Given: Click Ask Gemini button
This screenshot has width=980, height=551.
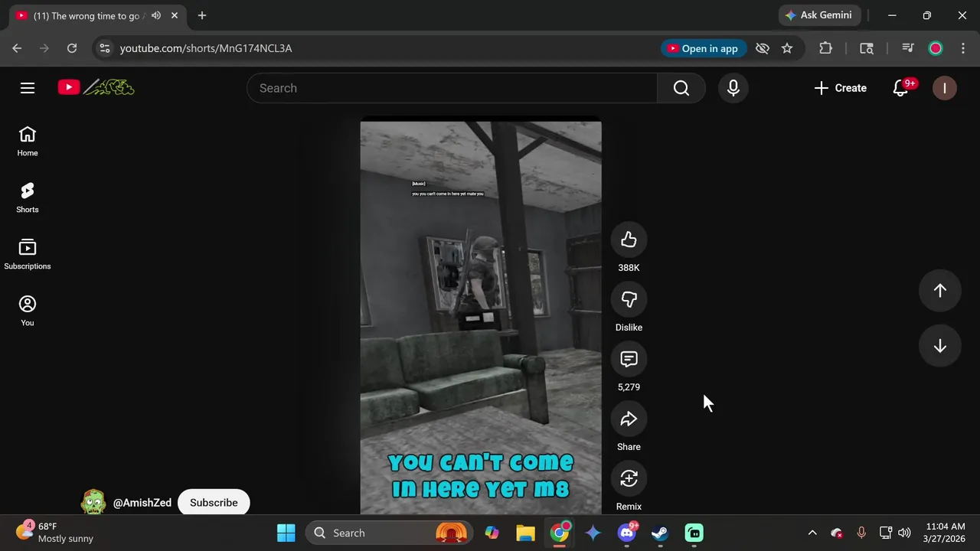Looking at the screenshot, I should tap(819, 15).
